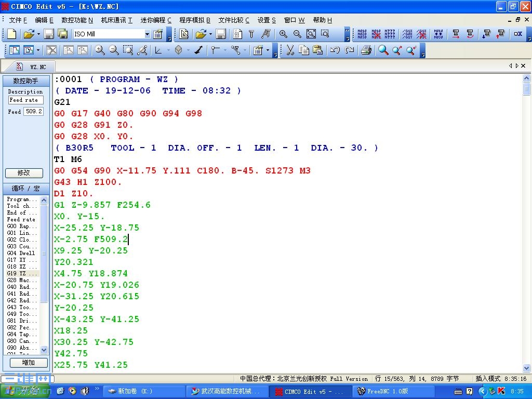Open machine type setup icon beside ISO Mill
Screen dimensions: 532x399
click(158, 34)
